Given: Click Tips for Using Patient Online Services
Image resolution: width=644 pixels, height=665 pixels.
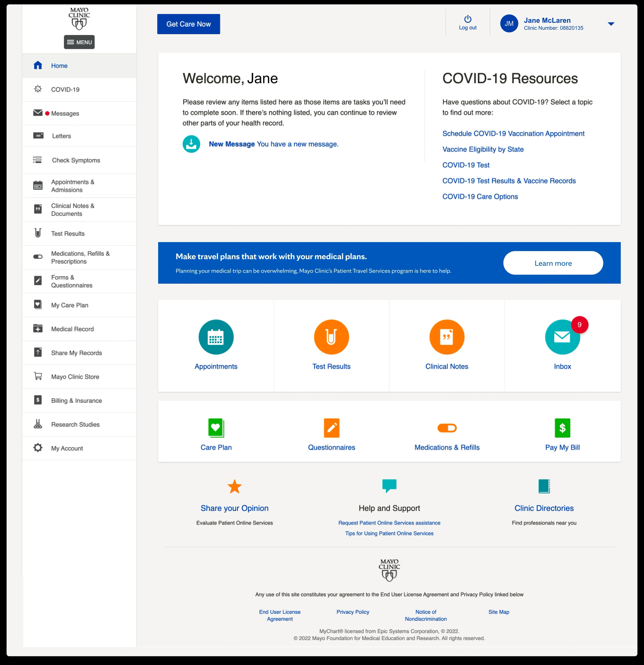Looking at the screenshot, I should tap(389, 533).
